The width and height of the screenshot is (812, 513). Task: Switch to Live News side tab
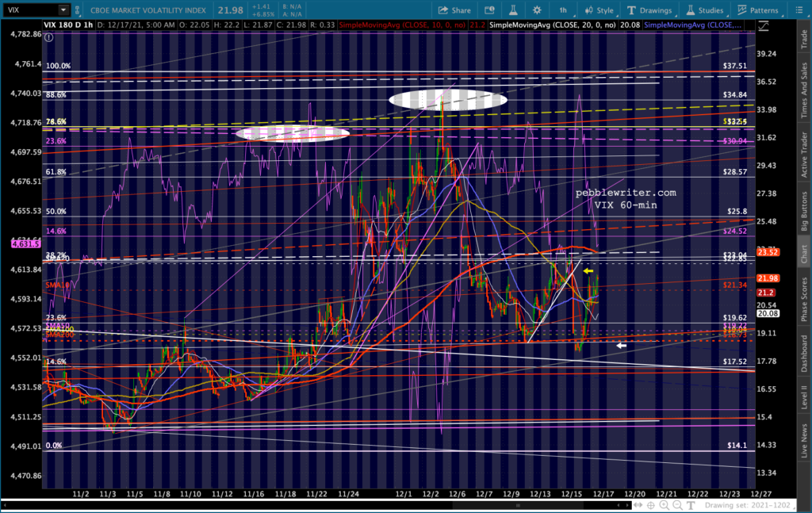pyautogui.click(x=804, y=441)
